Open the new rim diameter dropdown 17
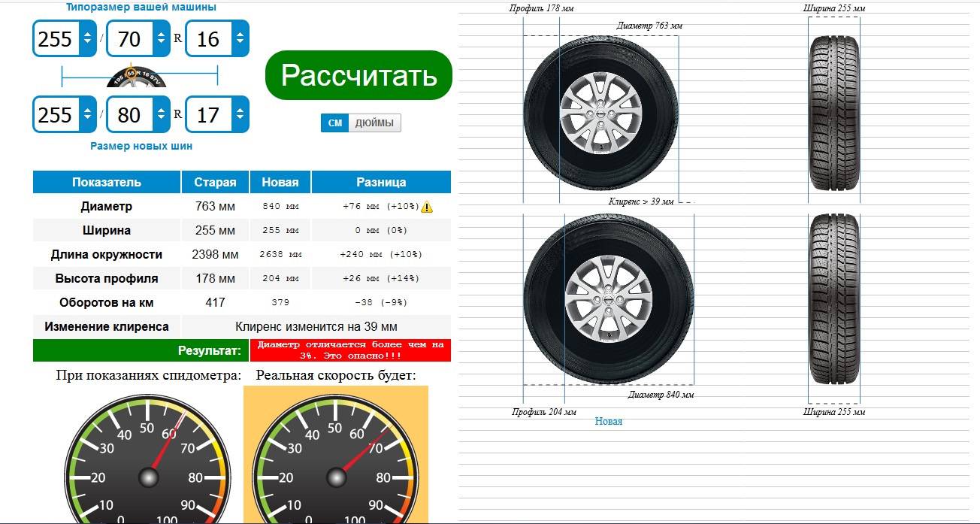The image size is (980, 524). pyautogui.click(x=217, y=114)
